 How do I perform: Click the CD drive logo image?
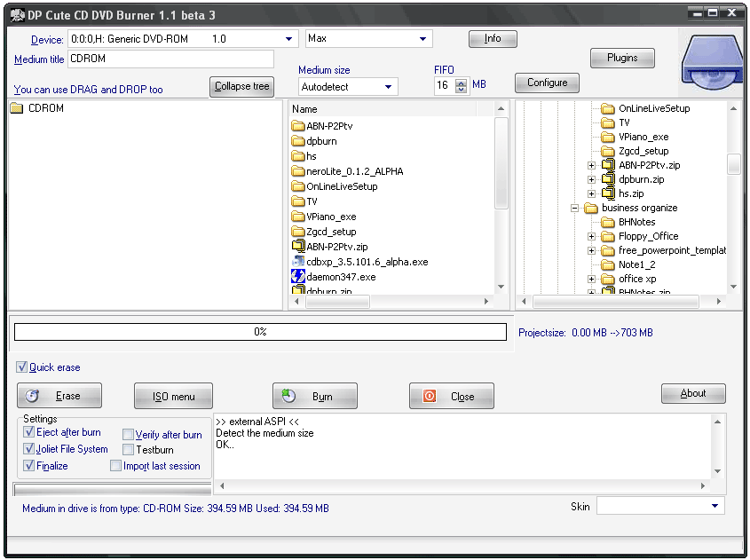pos(711,63)
